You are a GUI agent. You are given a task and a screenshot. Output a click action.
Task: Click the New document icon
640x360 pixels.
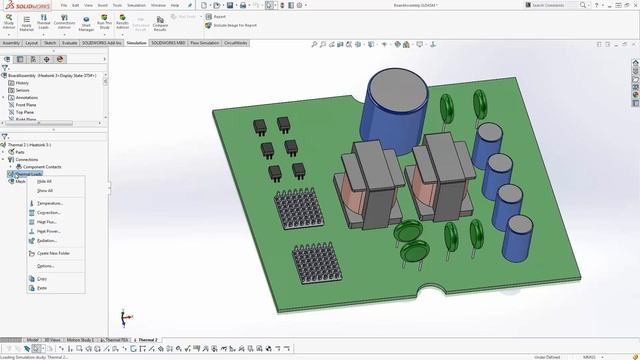(204, 5)
